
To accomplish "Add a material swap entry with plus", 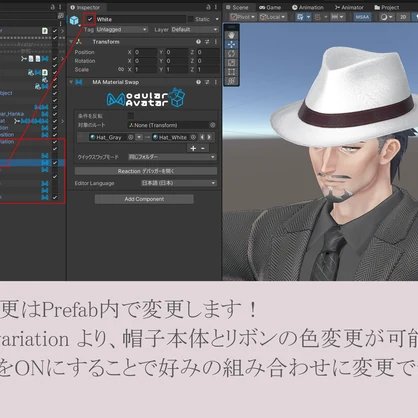I will coord(193,148).
